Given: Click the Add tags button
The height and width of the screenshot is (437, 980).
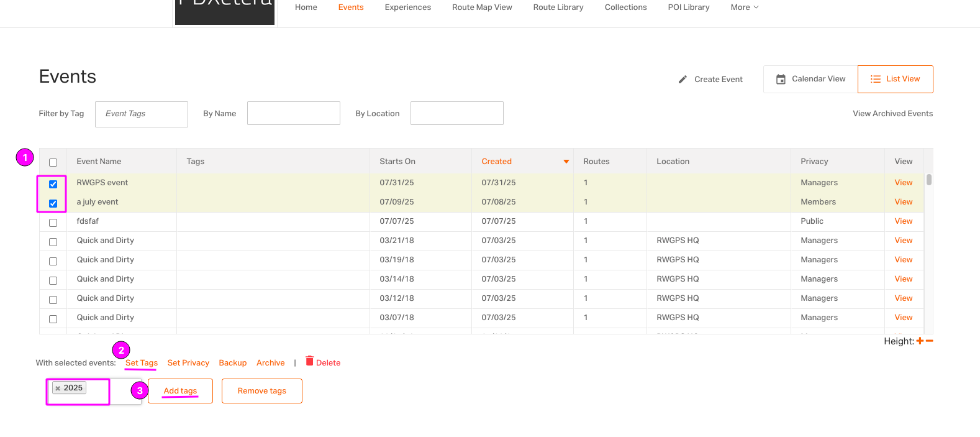Looking at the screenshot, I should (180, 391).
